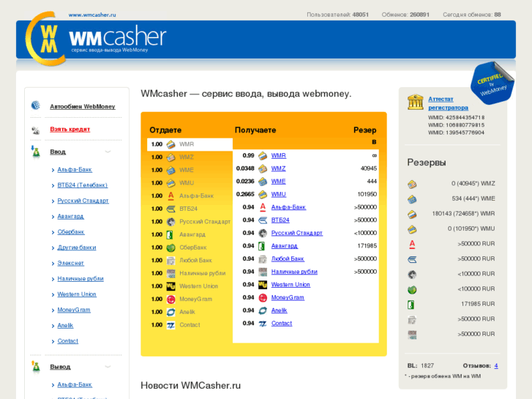Open Авангард link under Ввод

pos(70,216)
